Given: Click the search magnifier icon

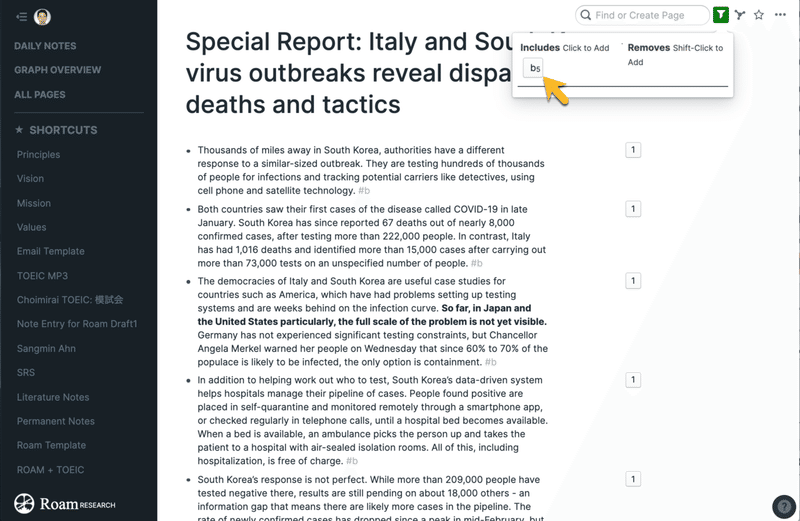Looking at the screenshot, I should 586,15.
